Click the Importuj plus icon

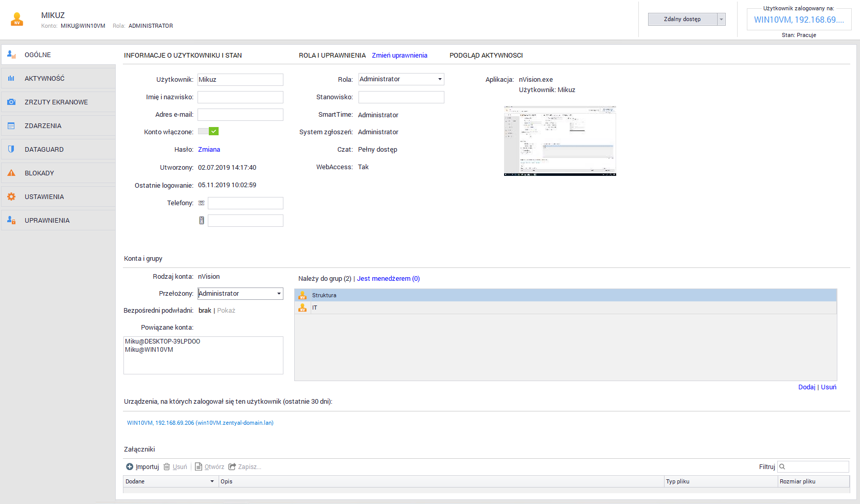130,466
